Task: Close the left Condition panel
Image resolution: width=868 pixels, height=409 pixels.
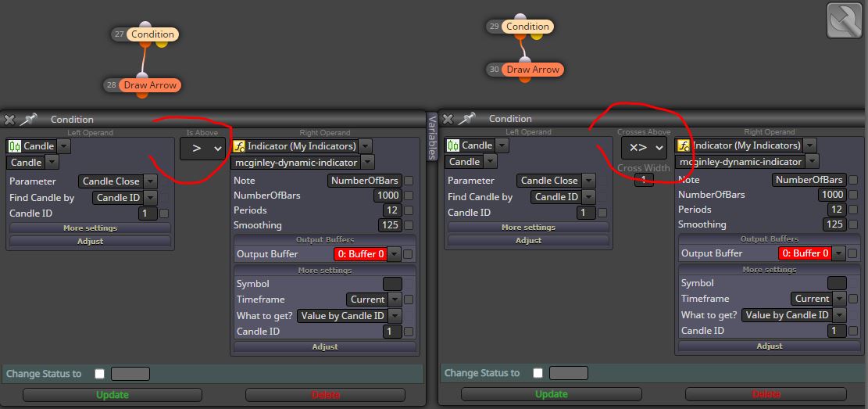Action: click(9, 119)
